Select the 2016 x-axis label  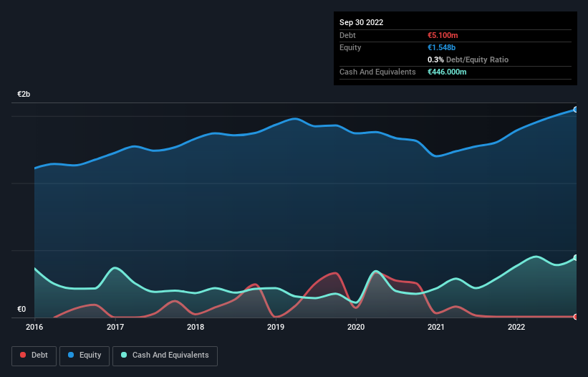point(34,327)
